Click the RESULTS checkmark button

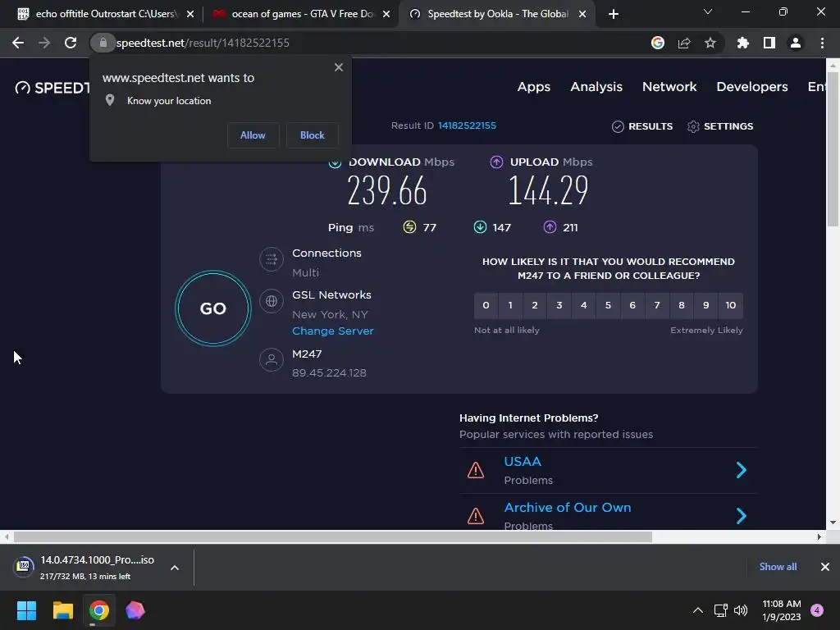pyautogui.click(x=642, y=126)
